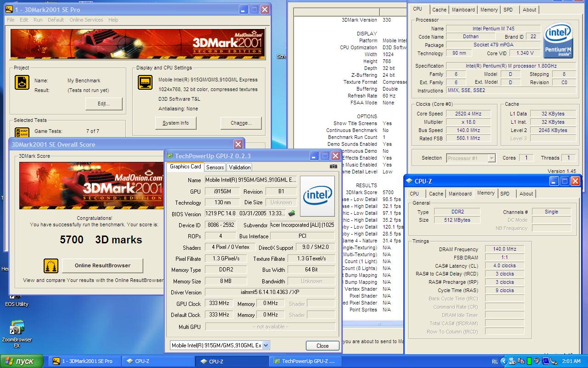This screenshot has height=368, width=588.
Task: Switch to Mainboard tab in the CPU-Z processor window
Action: tap(464, 10)
